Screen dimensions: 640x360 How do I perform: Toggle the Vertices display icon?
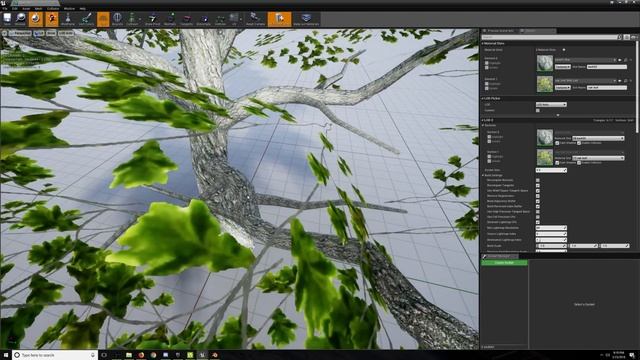(x=220, y=19)
